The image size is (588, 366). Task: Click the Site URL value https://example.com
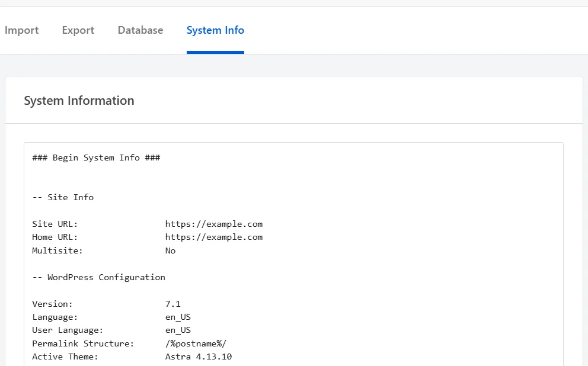click(214, 224)
